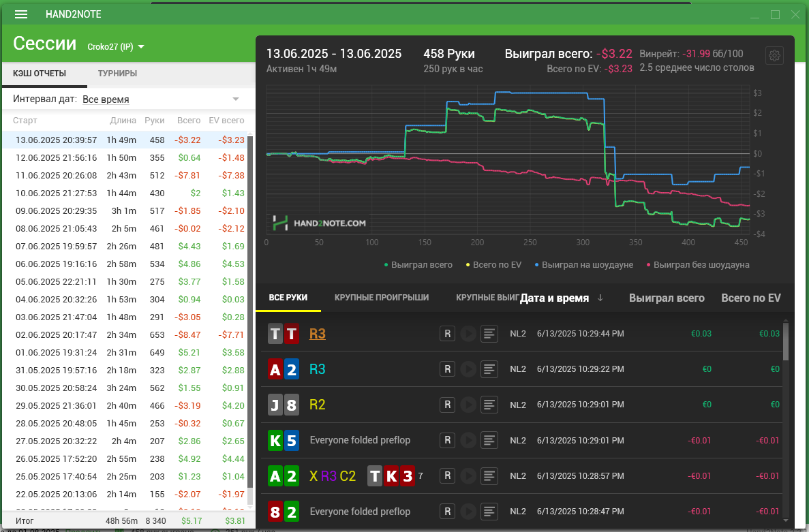Play the 82 hand replay
The width and height of the screenshot is (809, 532).
468,512
